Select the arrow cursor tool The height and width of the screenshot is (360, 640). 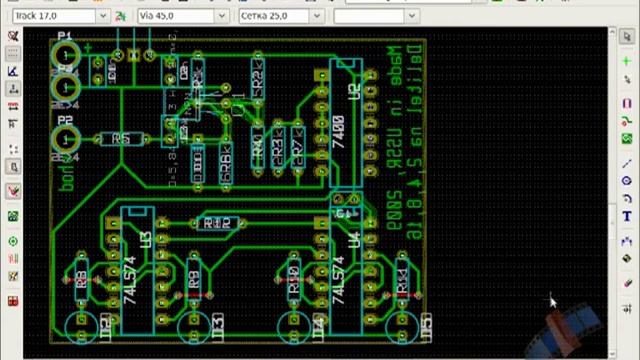click(627, 36)
